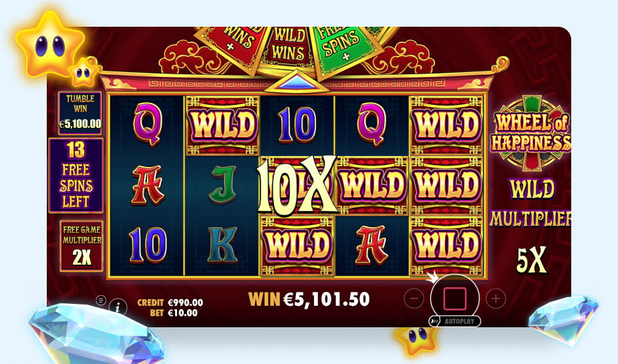Click the Free Game Multiplier 2X box
618x364 pixels.
point(82,246)
